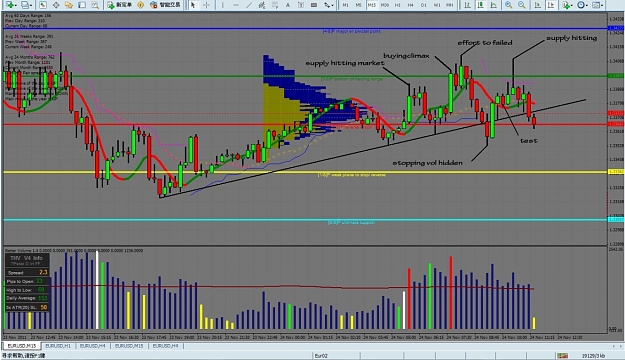
Task: Display chart as bar chart
Action: pyautogui.click(x=468, y=5)
